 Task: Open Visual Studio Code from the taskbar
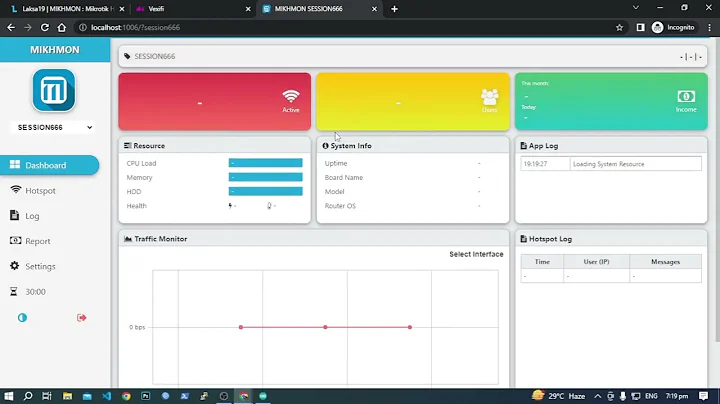(x=107, y=396)
